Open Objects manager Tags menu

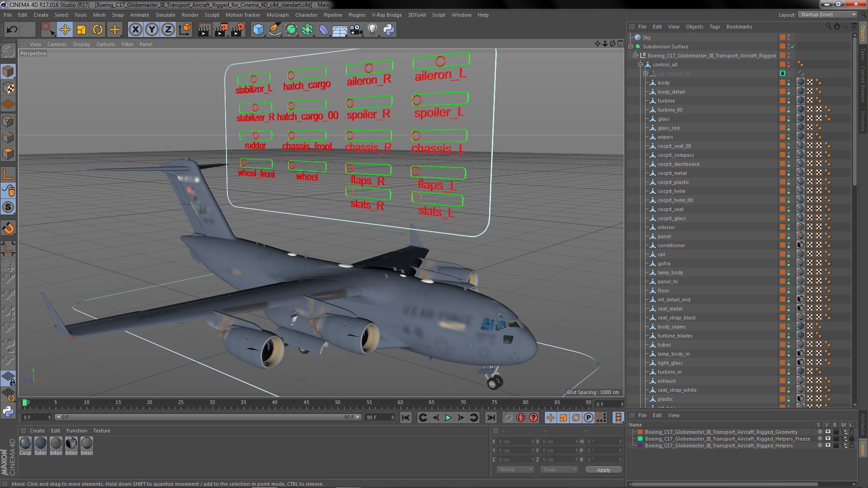714,27
